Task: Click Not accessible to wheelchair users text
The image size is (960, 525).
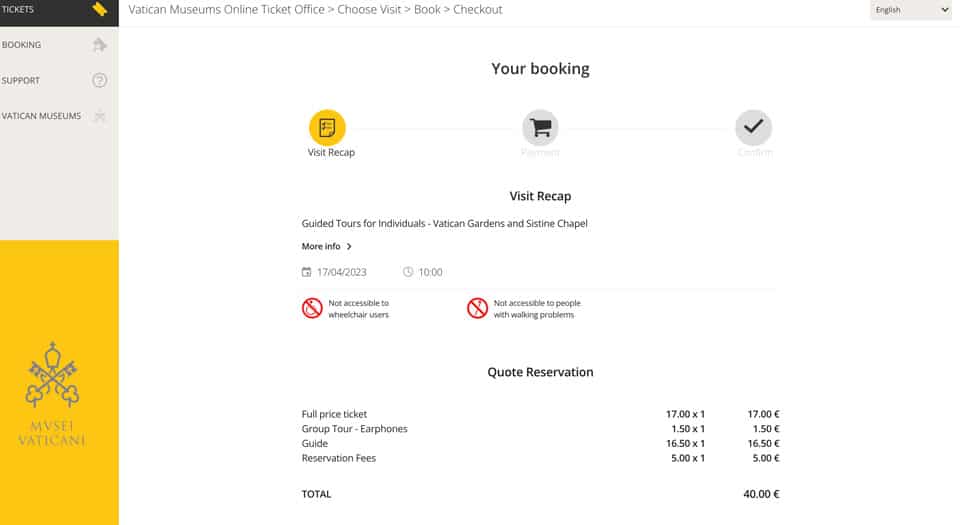Action: 359,308
